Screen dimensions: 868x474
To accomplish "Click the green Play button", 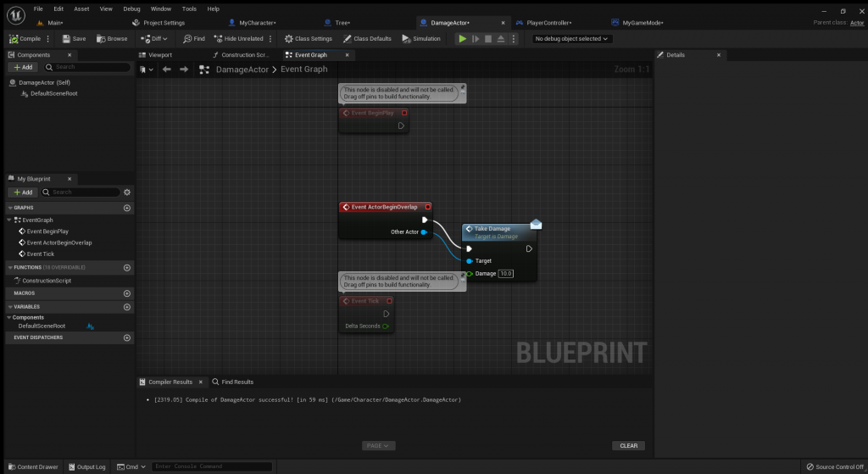I will (x=462, y=39).
